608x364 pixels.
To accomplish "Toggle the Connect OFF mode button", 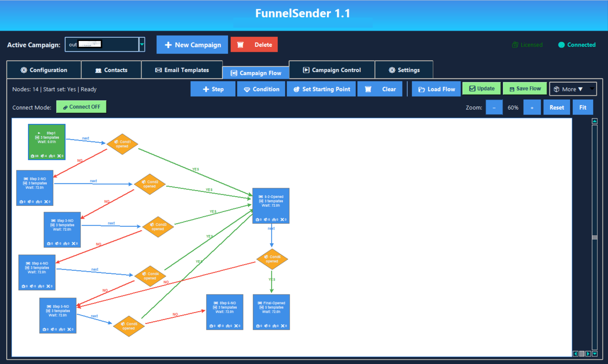I will [x=81, y=107].
